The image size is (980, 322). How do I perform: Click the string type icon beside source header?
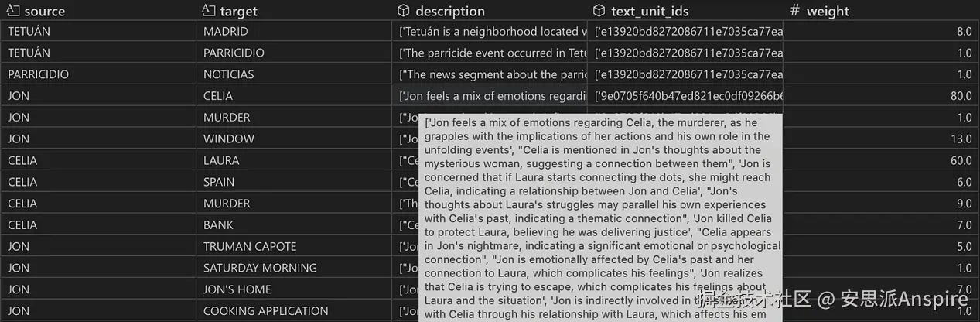click(x=12, y=11)
